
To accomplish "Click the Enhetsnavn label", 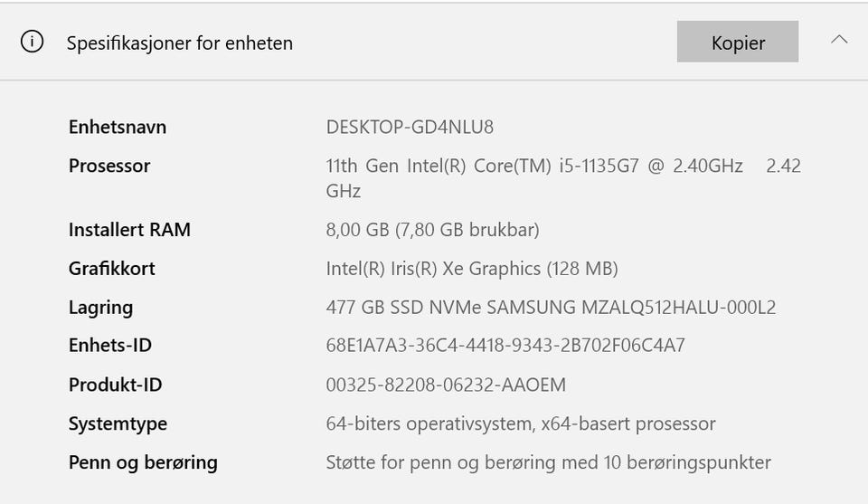I will point(118,127).
